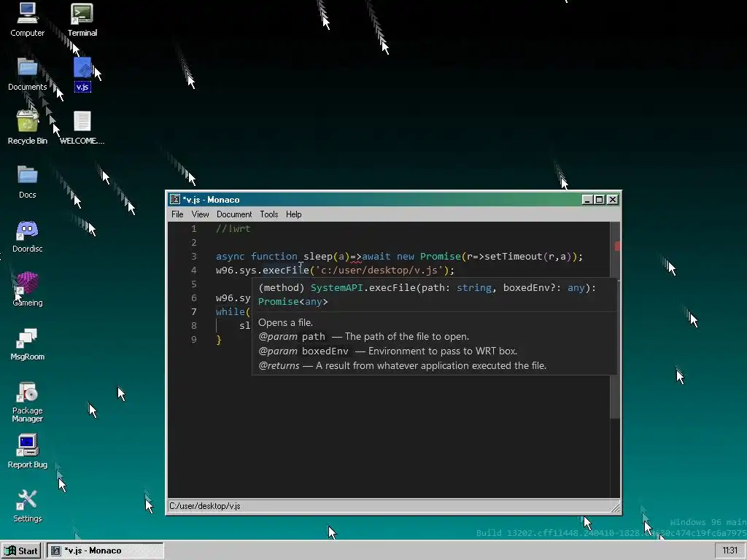Click the 'c:/user/desktop/v.js' string literal
The width and height of the screenshot is (747, 560).
pyautogui.click(x=379, y=270)
